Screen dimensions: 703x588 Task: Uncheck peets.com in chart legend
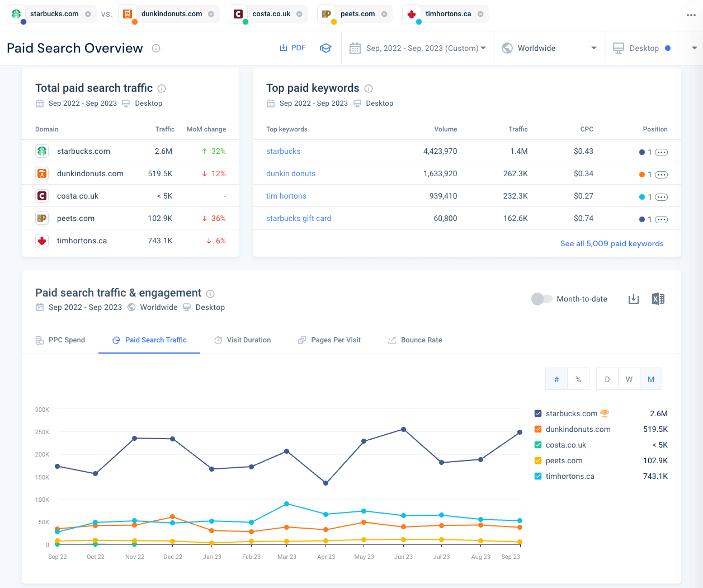(x=538, y=460)
